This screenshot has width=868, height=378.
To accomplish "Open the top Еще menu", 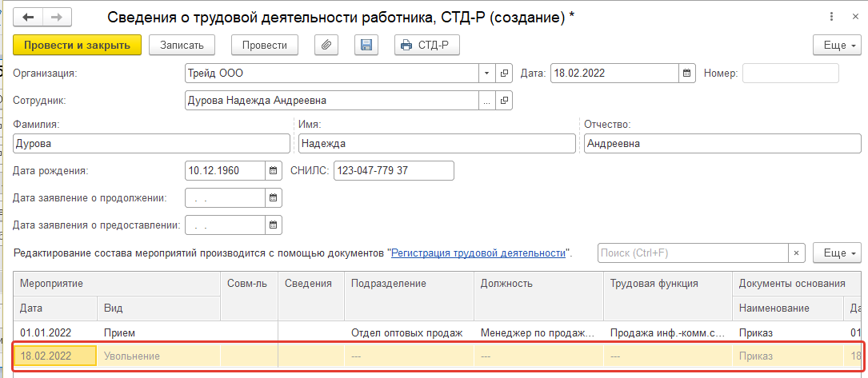I will click(x=837, y=45).
